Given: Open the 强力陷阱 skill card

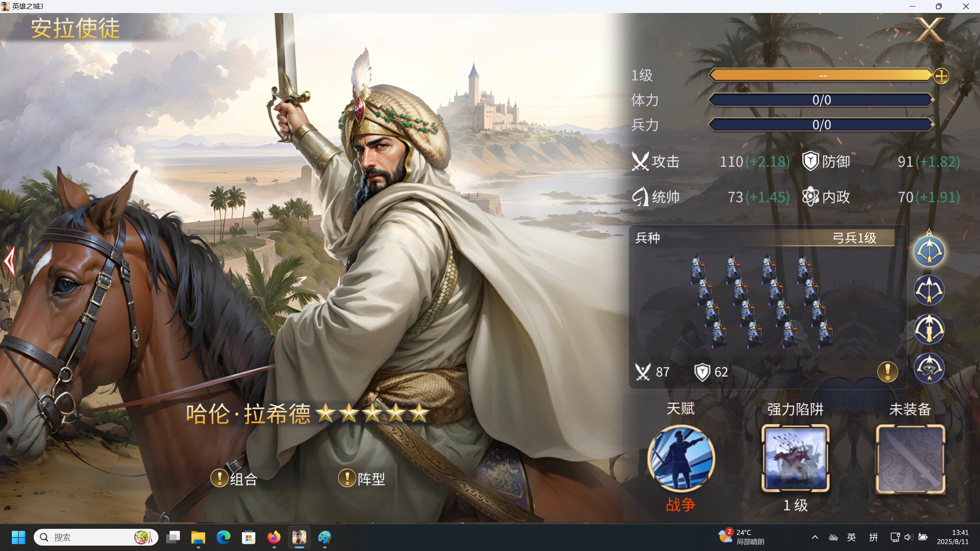Looking at the screenshot, I should pyautogui.click(x=795, y=458).
